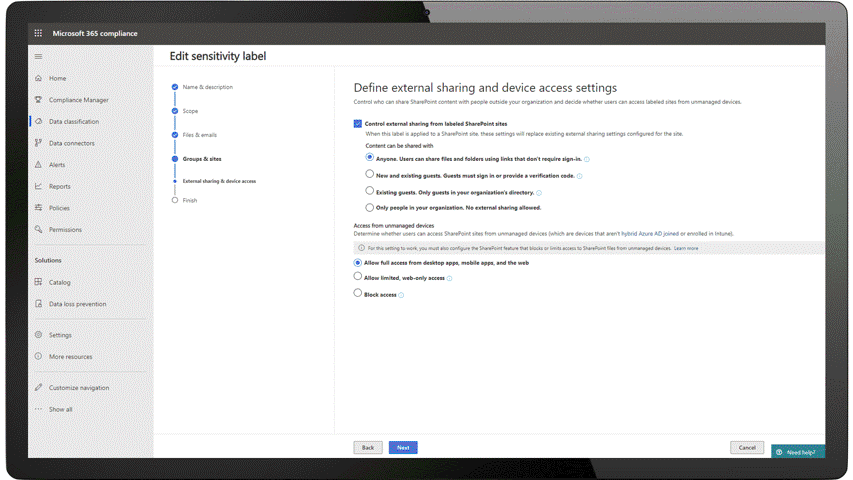853x480 pixels.
Task: Open Alerts in the navigation
Action: pos(57,165)
